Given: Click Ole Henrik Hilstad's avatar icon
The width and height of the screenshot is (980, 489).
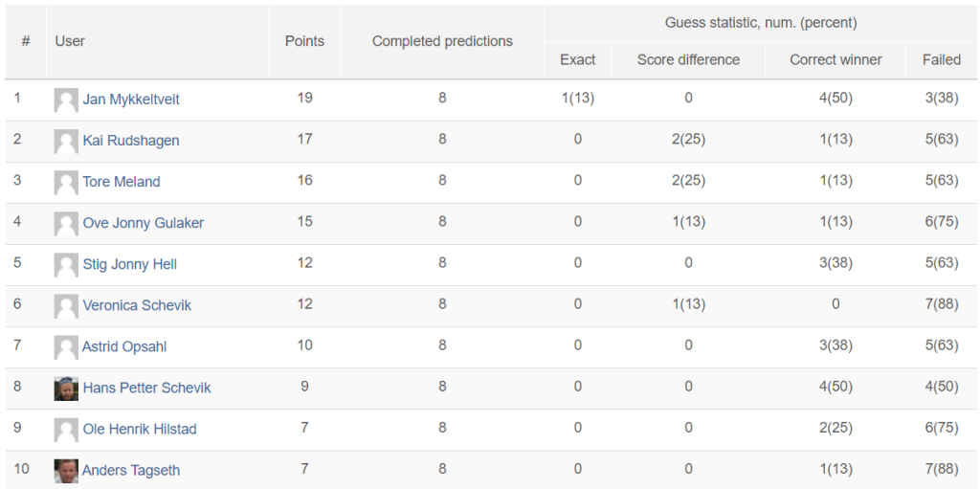Looking at the screenshot, I should 66,430.
